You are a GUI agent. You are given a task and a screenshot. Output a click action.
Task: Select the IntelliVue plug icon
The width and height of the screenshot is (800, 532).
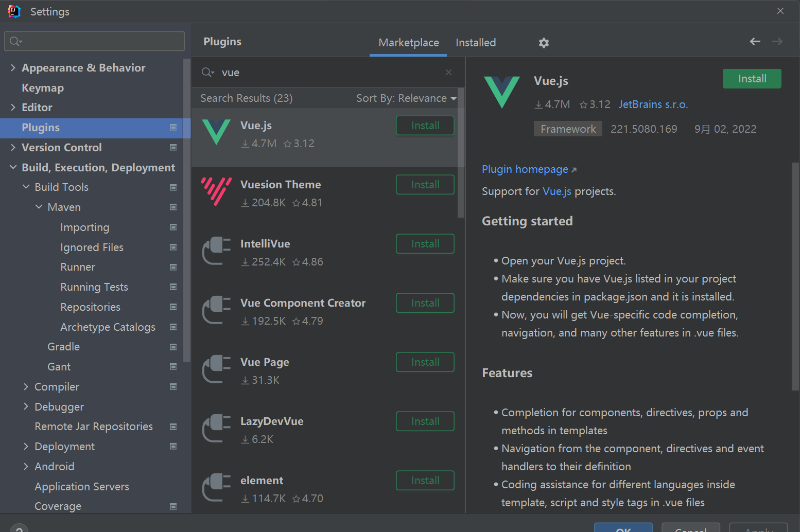coord(216,251)
